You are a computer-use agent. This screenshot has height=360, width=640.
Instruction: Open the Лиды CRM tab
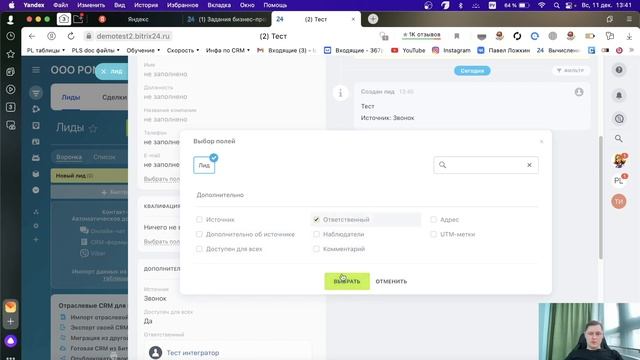71,98
